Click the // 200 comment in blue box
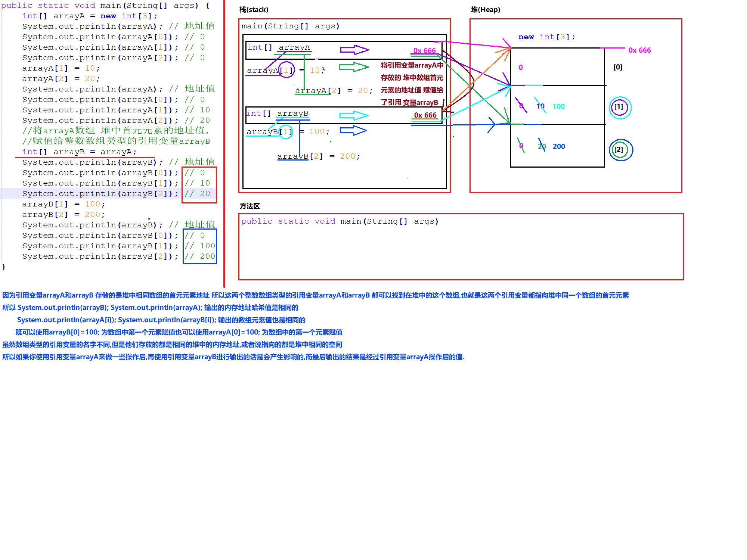 (x=200, y=256)
